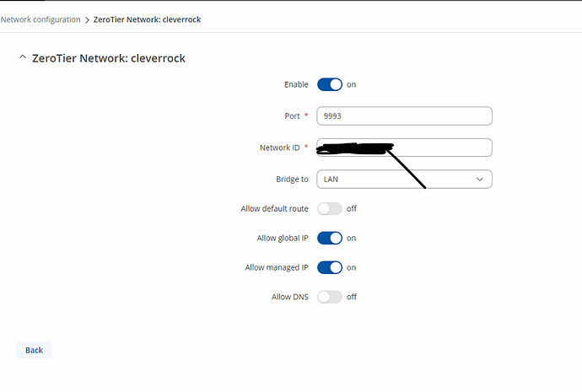This screenshot has width=582, height=392.
Task: Click the Allow DNS label
Action: click(x=290, y=297)
